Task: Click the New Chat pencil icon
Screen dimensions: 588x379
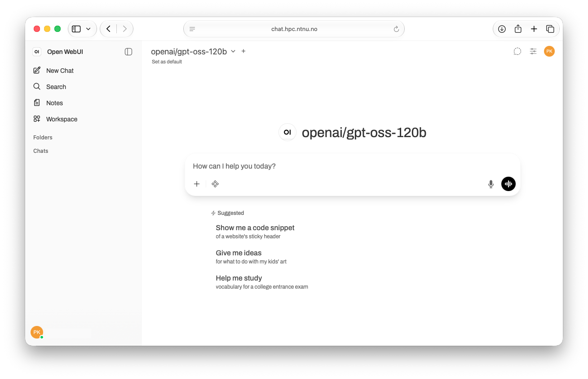Action: point(37,71)
